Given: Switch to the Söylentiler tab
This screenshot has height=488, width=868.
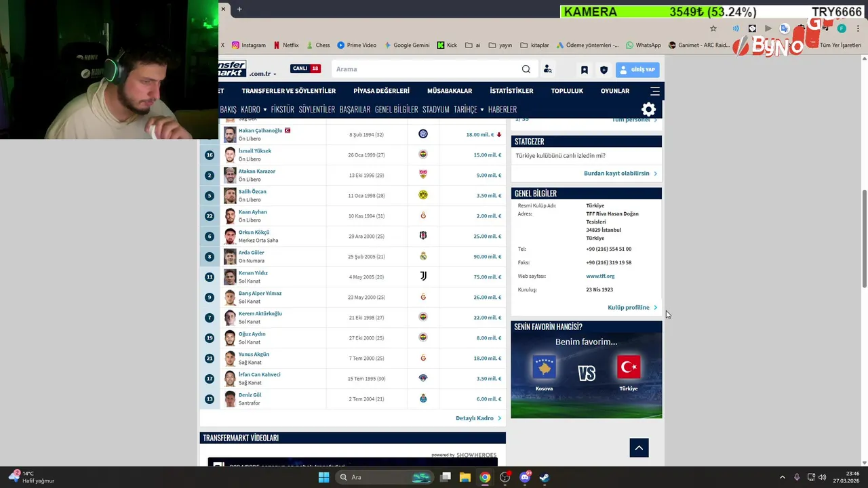Looking at the screenshot, I should pos(317,110).
